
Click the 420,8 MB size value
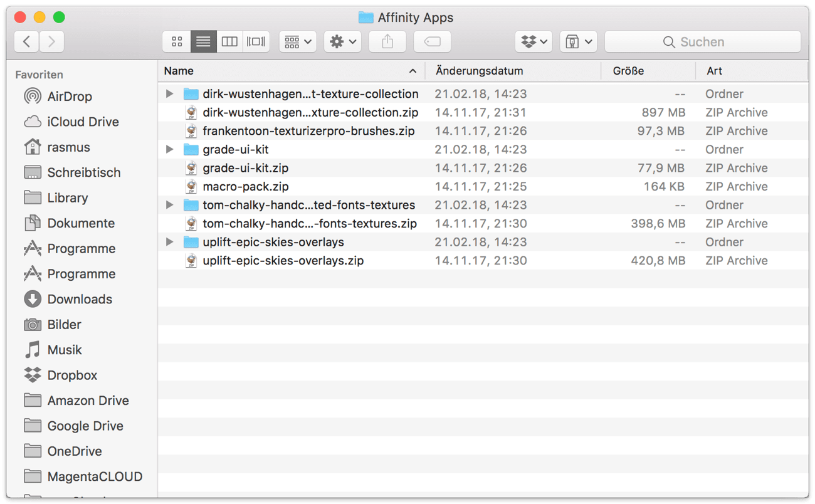coord(658,261)
